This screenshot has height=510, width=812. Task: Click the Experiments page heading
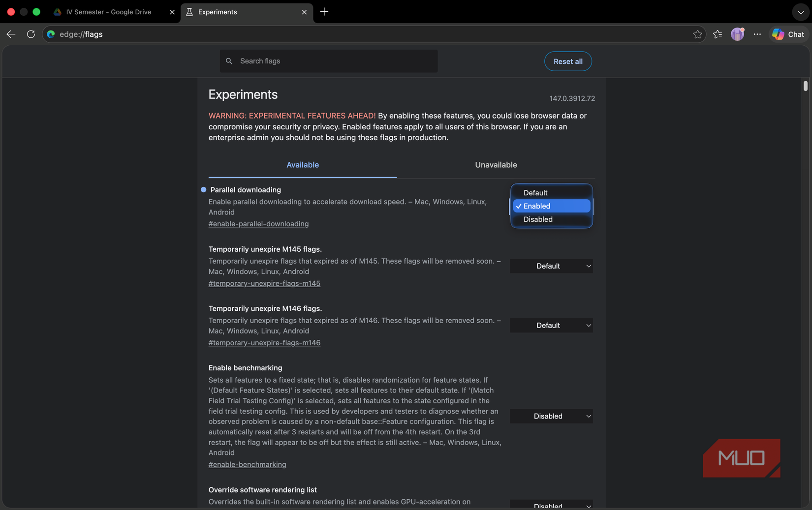(243, 94)
